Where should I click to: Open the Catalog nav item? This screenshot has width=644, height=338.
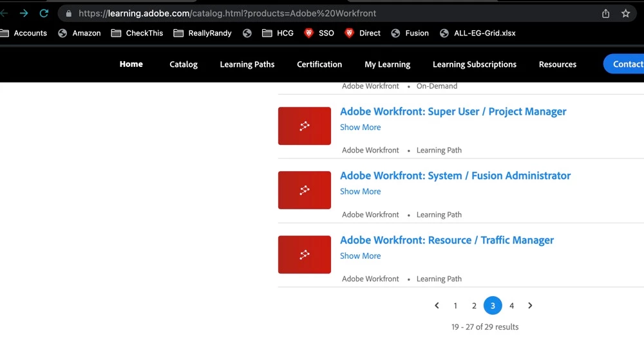click(x=184, y=64)
